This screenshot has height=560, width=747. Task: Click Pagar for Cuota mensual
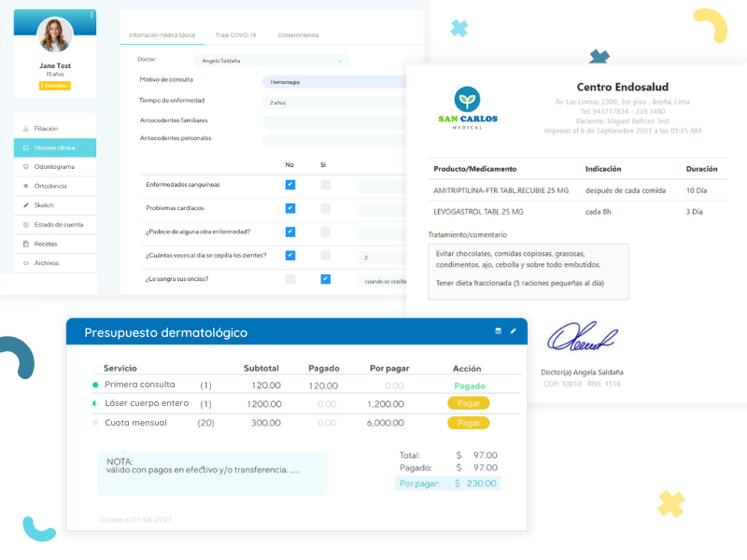tap(468, 423)
